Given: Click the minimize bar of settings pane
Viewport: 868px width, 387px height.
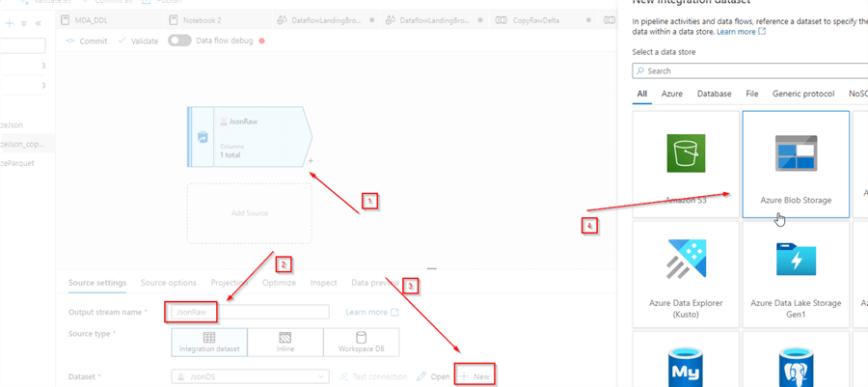Looking at the screenshot, I should [432, 269].
